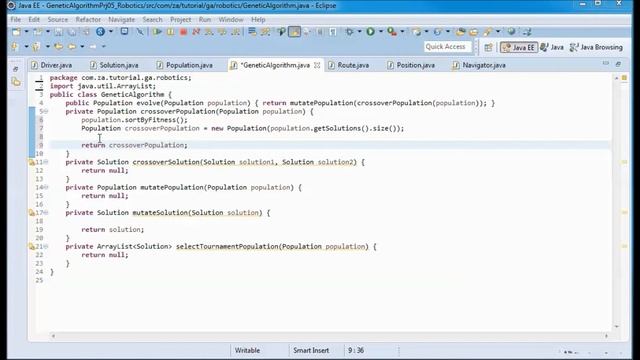Click the Search flashlight toolbar icon

pyautogui.click(x=488, y=32)
